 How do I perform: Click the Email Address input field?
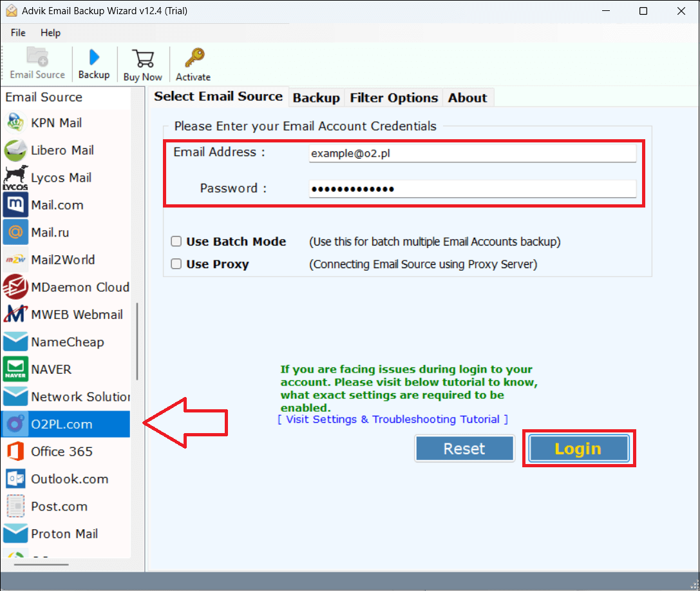click(472, 153)
